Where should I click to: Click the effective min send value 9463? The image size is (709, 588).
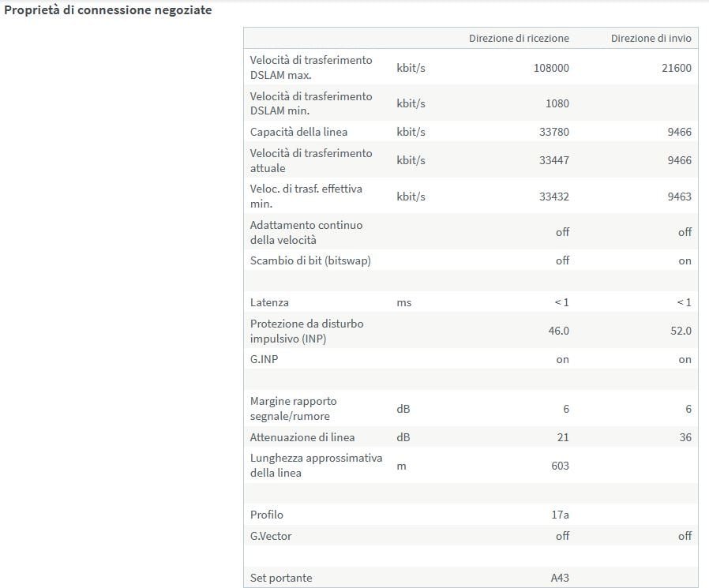tap(678, 197)
